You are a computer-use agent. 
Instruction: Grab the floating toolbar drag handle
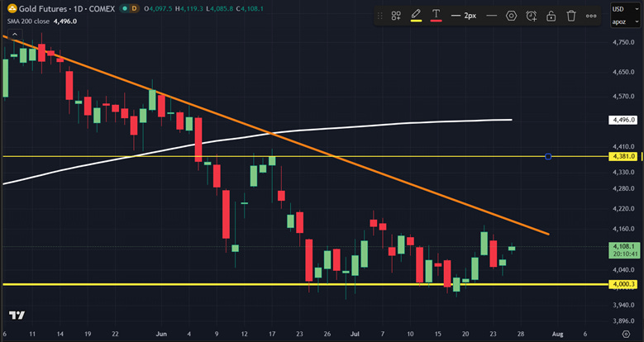(x=380, y=16)
